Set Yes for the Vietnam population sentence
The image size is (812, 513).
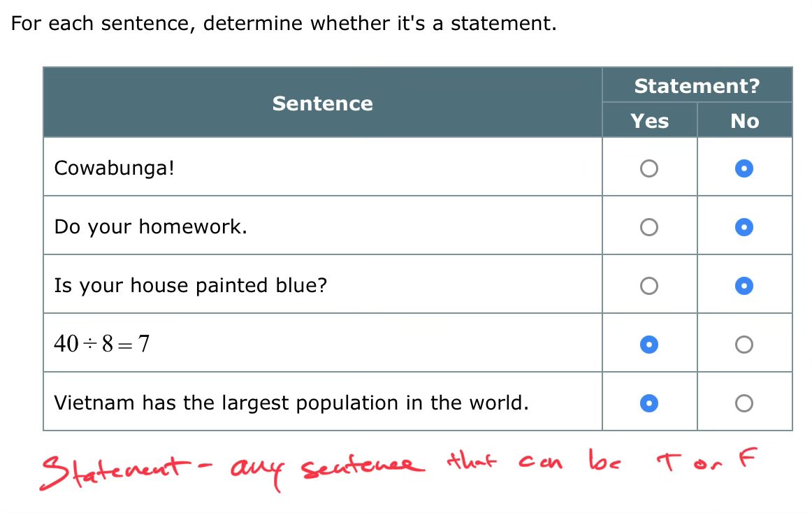coord(649,403)
